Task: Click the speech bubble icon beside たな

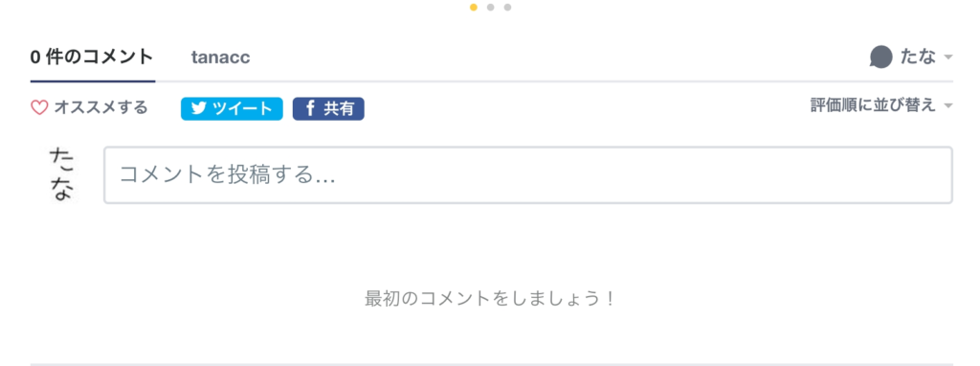Action: pos(880,57)
